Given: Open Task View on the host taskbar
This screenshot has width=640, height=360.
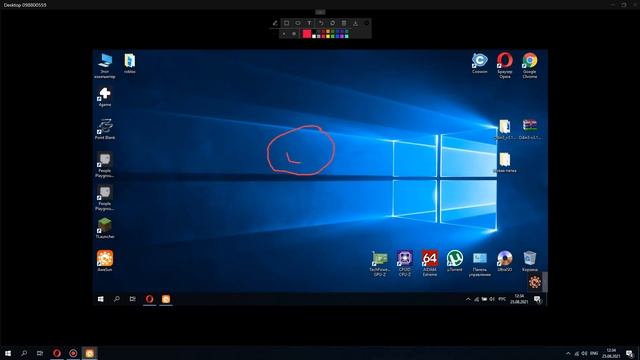Looking at the screenshot, I should tap(40, 353).
